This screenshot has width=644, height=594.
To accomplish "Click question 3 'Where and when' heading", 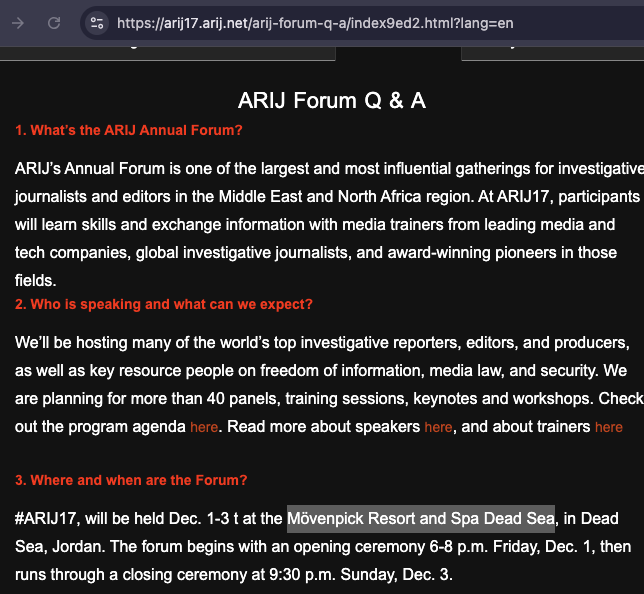I will pos(131,480).
